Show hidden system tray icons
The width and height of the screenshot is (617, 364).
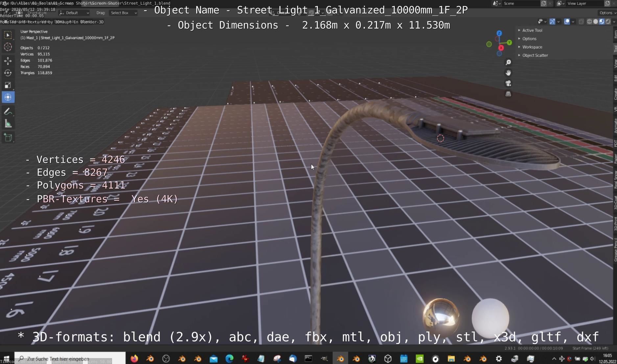554,358
